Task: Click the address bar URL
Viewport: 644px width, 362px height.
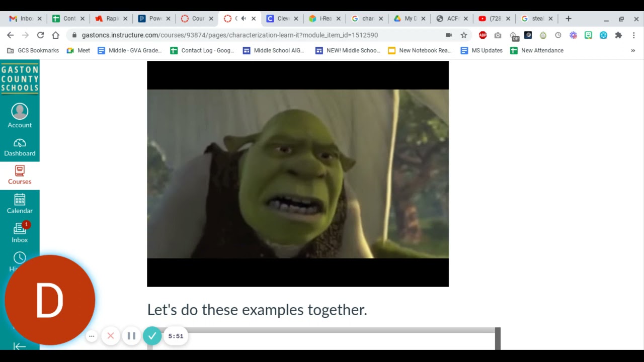Action: pyautogui.click(x=230, y=35)
